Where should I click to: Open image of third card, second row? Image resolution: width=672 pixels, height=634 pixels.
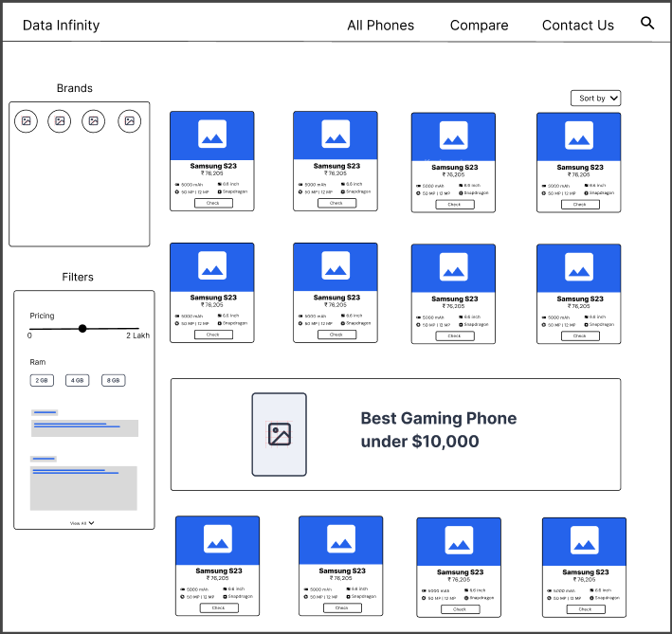(453, 268)
